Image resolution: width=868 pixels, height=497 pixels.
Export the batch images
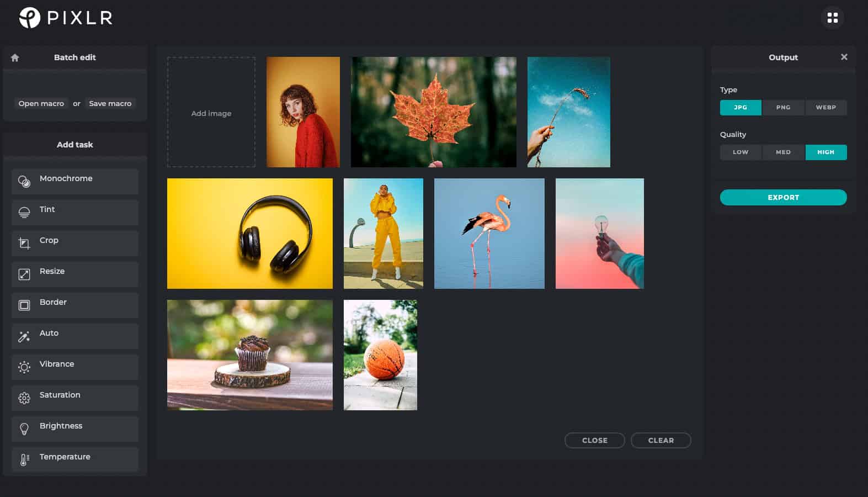(783, 197)
